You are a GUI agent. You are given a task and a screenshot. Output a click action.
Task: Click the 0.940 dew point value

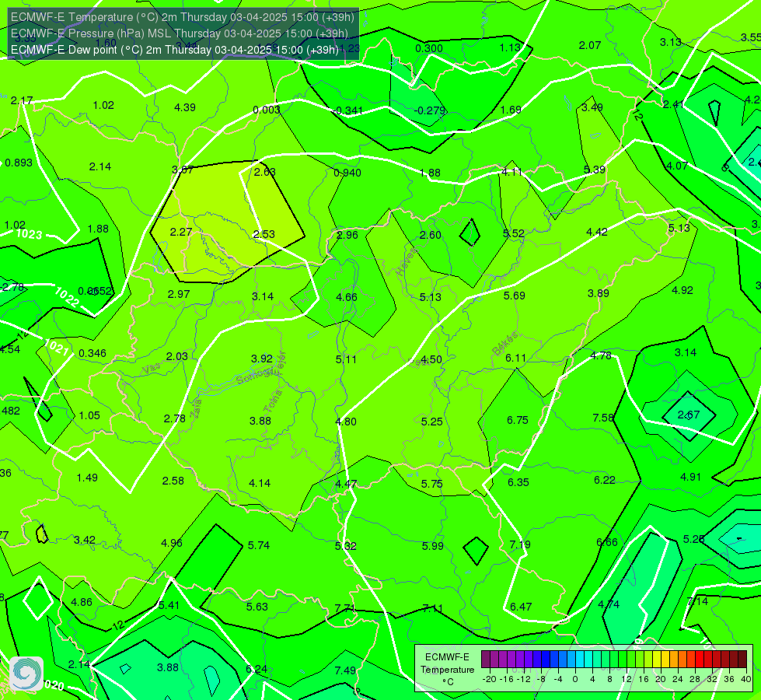(x=347, y=173)
